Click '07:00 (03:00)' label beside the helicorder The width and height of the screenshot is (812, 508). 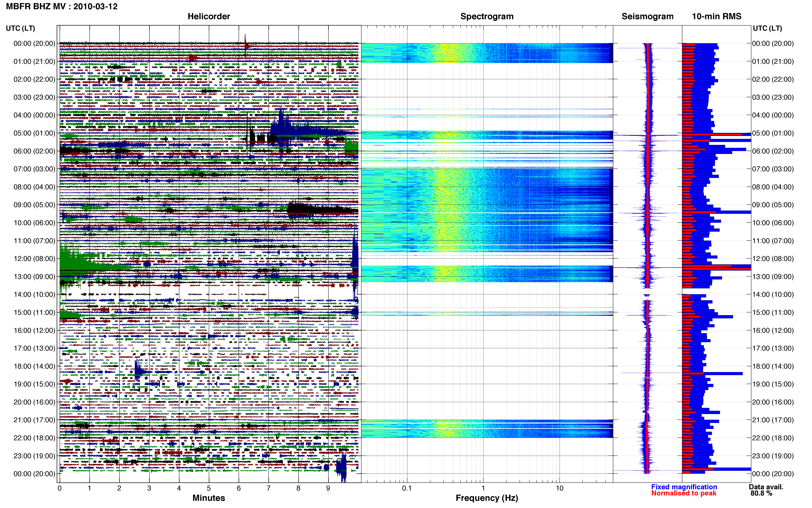tap(34, 169)
